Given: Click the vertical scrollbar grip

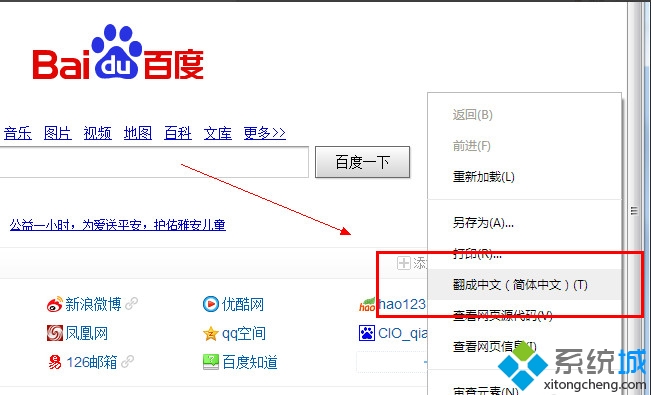Looking at the screenshot, I should coord(634,211).
